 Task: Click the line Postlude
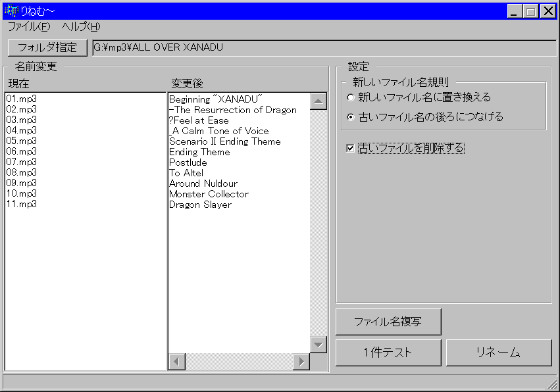click(188, 162)
